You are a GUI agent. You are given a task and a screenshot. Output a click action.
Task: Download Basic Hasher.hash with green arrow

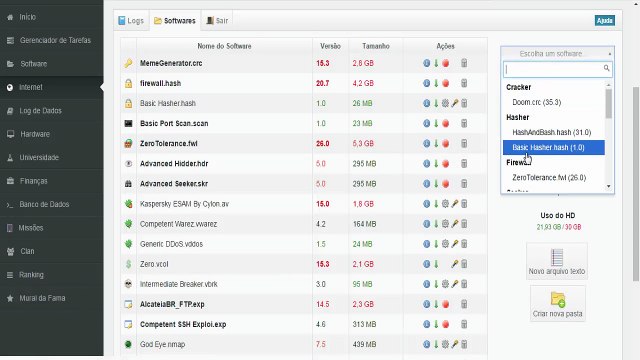click(x=436, y=103)
